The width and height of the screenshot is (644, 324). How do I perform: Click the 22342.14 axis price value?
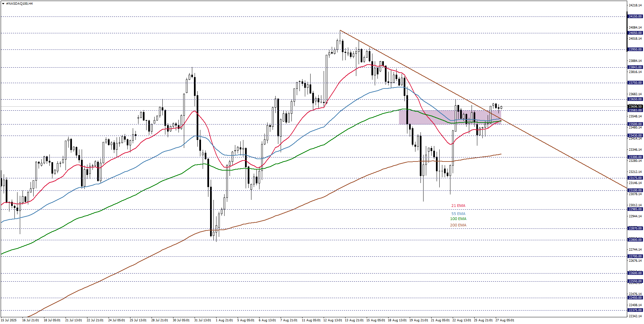(635, 316)
